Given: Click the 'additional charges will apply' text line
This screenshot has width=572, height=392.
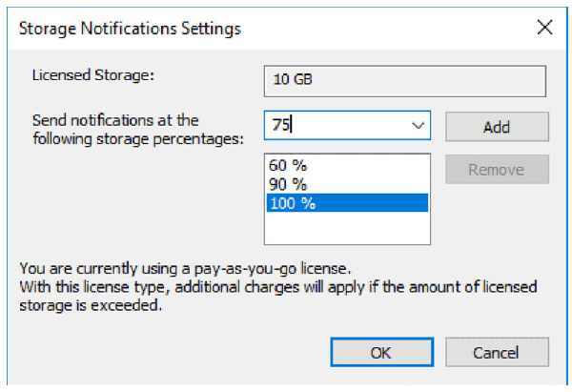Looking at the screenshot, I should 286,287.
